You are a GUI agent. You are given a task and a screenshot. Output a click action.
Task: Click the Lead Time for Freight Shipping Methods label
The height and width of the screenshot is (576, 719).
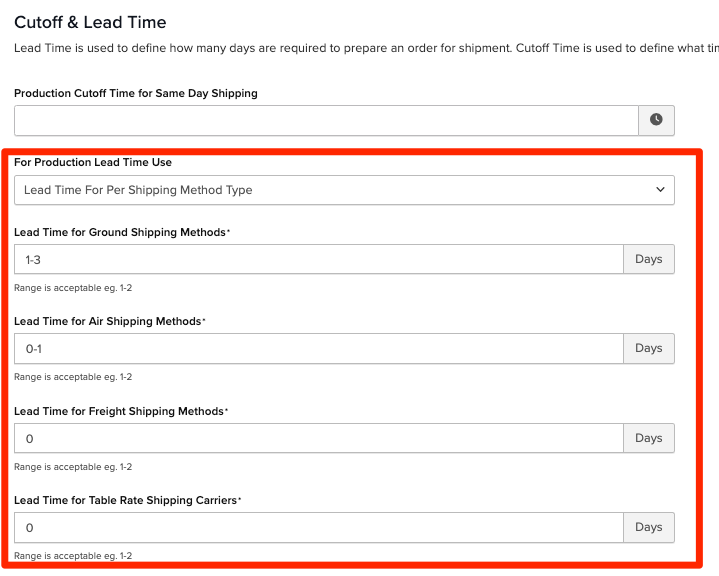click(119, 411)
